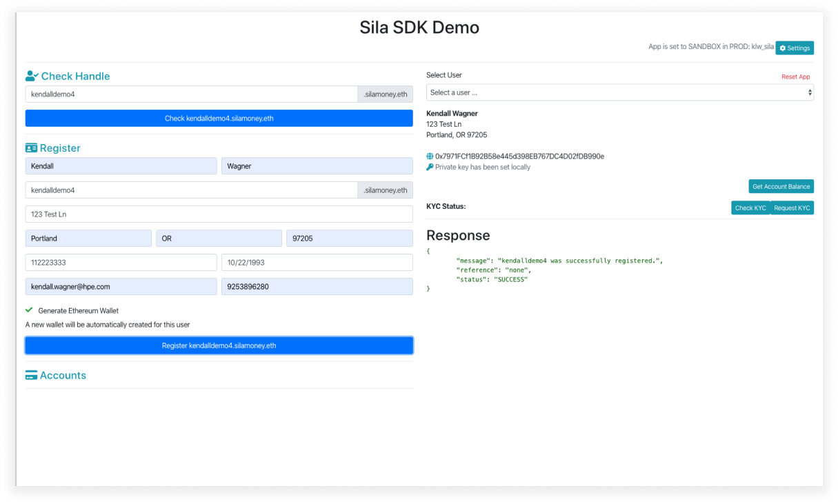Click the successfully registered message line

click(x=559, y=261)
